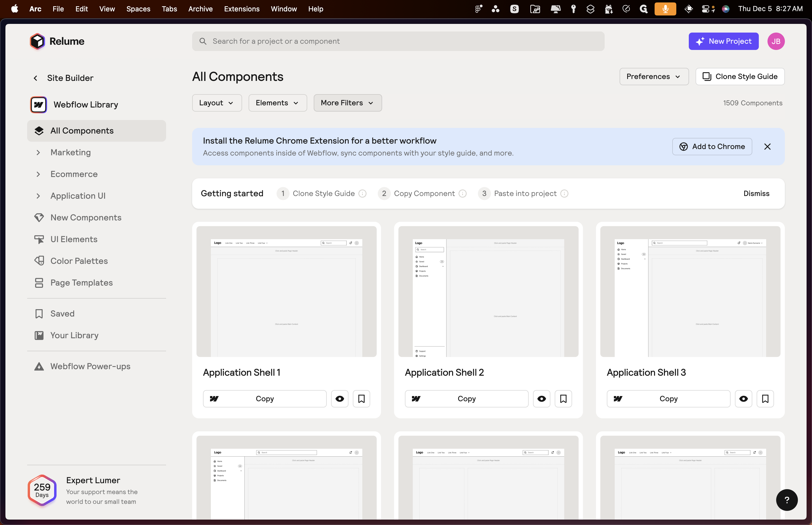Click the Webflow Power-ups triangle icon

coord(39,366)
